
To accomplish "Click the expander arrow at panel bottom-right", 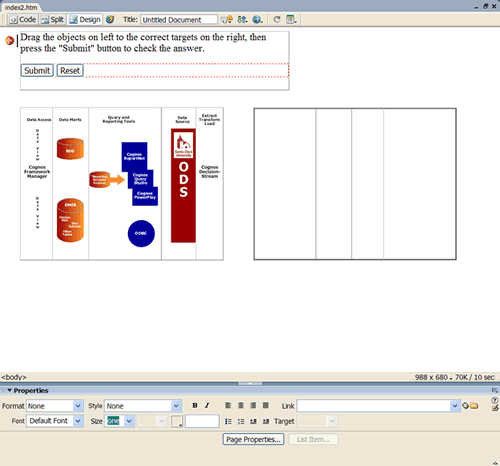I will coord(495,463).
